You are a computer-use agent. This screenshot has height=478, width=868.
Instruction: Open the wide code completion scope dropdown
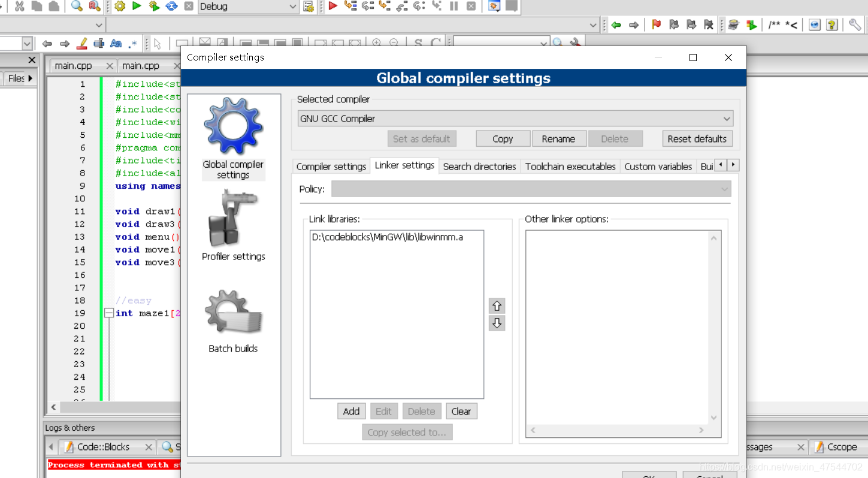click(x=353, y=25)
